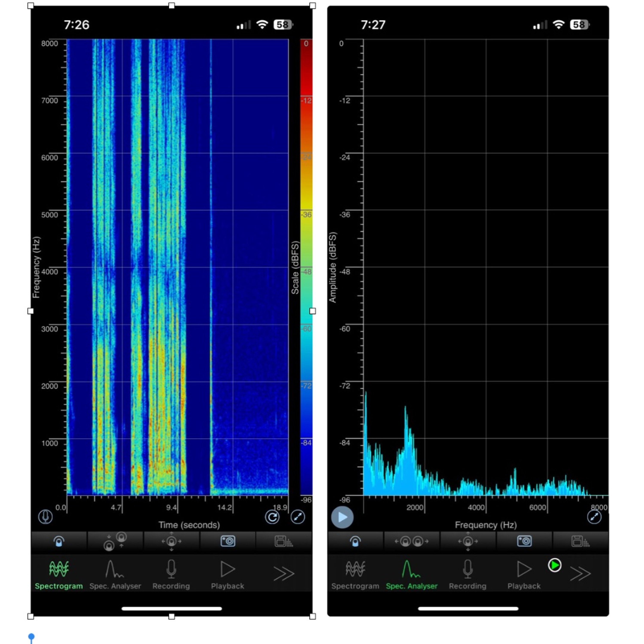
Task: Tap green play indicator in right screenshot
Action: [x=555, y=565]
